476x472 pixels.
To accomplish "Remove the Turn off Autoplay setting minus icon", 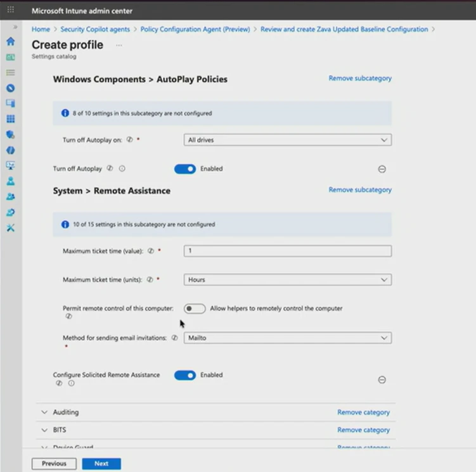I will 382,169.
